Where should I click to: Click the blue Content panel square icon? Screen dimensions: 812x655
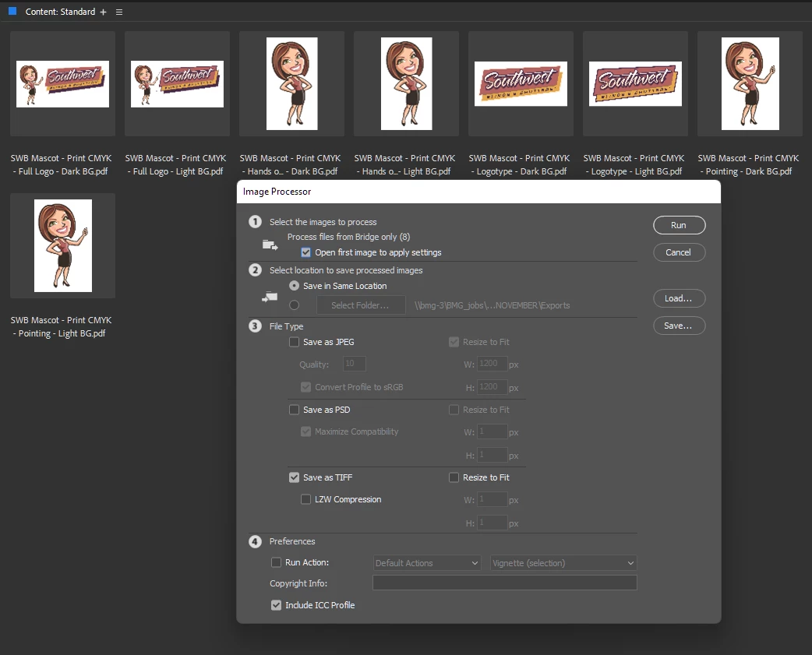click(12, 11)
